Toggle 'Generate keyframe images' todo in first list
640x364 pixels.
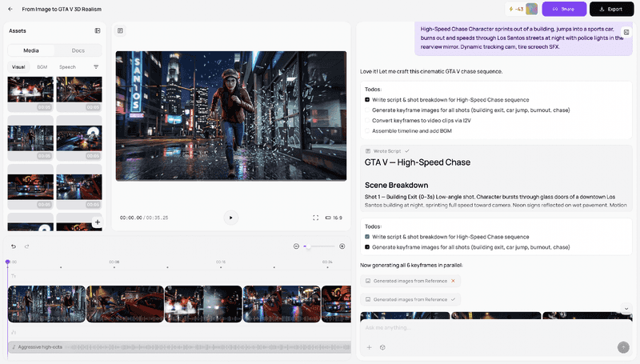click(367, 110)
